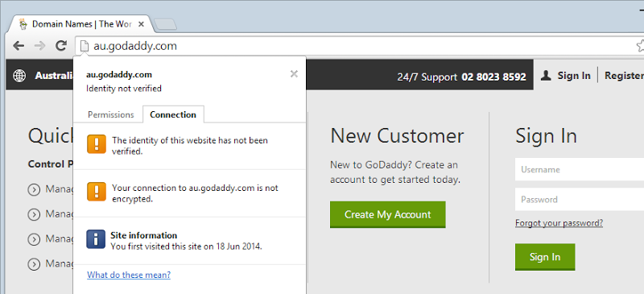The height and width of the screenshot is (294, 644).
Task: Switch to the Permissions tab
Action: [x=111, y=114]
